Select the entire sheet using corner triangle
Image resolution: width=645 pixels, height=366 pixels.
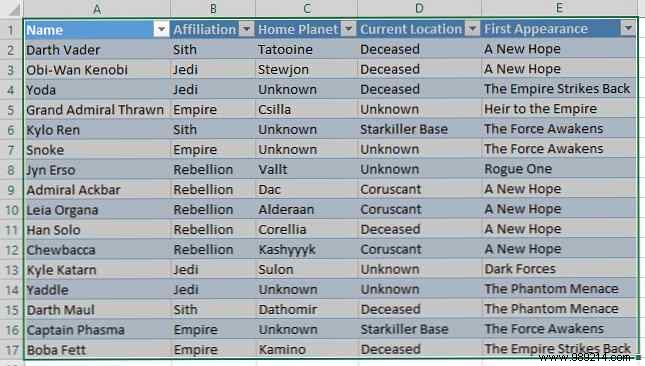click(x=14, y=9)
